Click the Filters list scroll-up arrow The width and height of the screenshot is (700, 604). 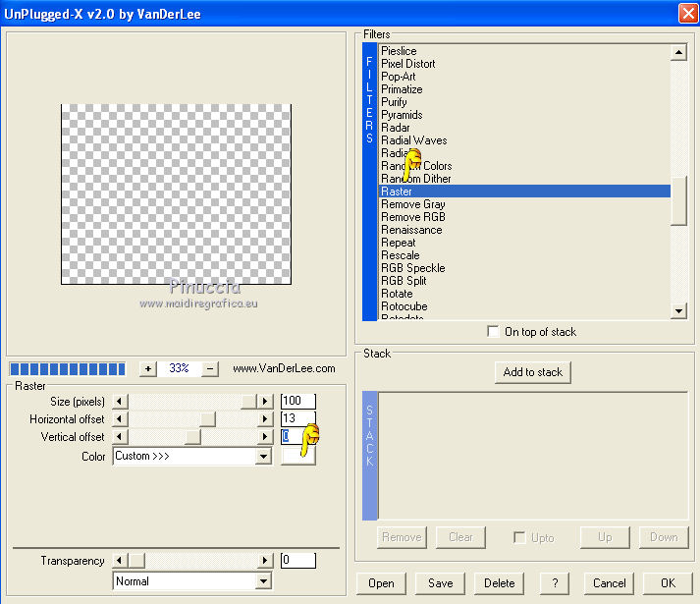[678, 53]
